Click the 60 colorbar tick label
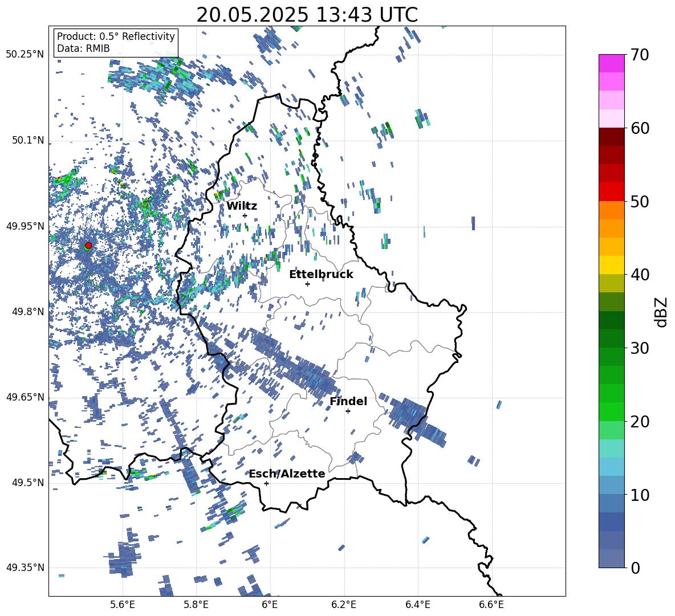 point(640,128)
